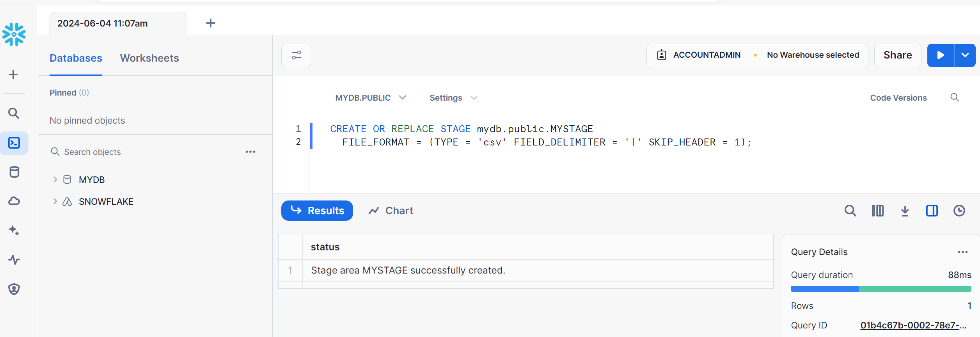Click the Share button

click(898, 55)
